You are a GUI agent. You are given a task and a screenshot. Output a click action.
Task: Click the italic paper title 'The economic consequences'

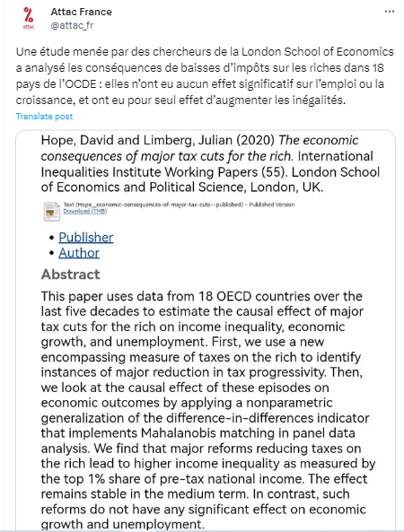tap(199, 148)
